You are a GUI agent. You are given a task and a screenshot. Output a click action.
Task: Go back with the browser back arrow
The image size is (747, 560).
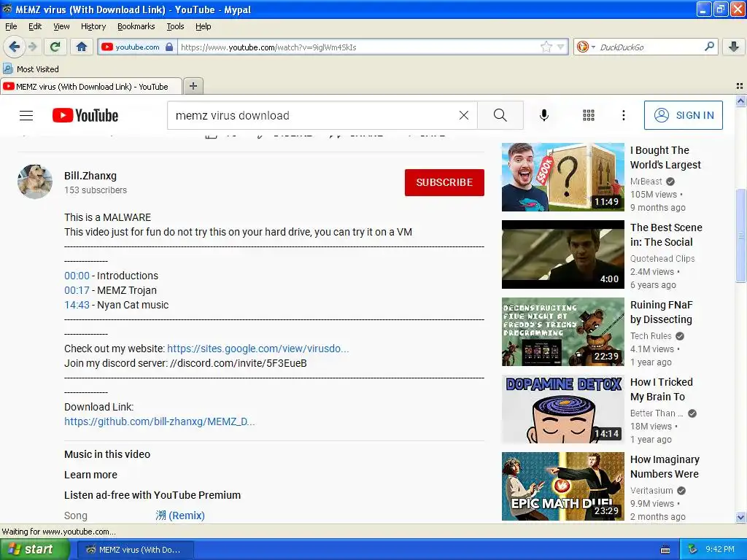pos(14,47)
